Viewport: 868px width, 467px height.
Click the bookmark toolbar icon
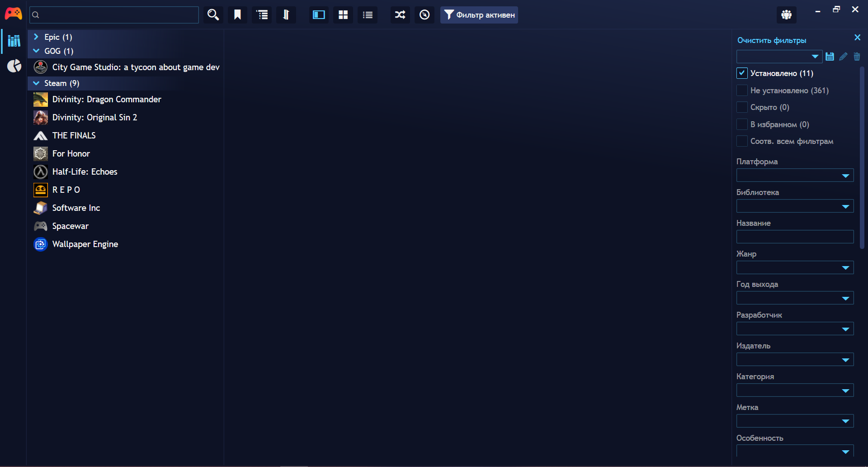[x=237, y=15]
